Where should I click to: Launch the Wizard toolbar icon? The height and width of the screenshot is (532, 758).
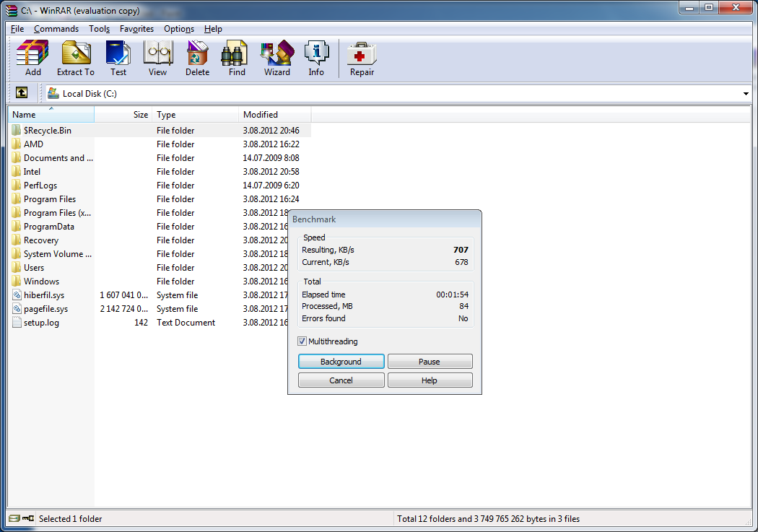277,53
